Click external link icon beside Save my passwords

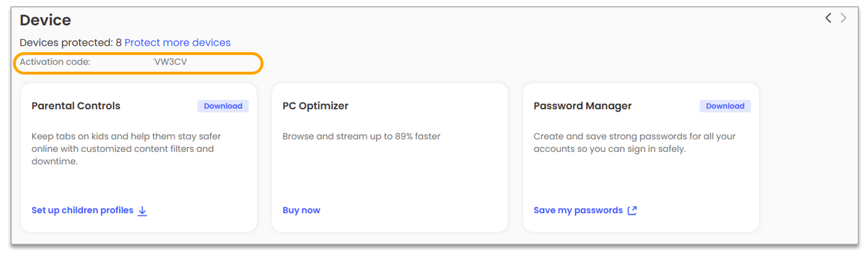click(632, 210)
